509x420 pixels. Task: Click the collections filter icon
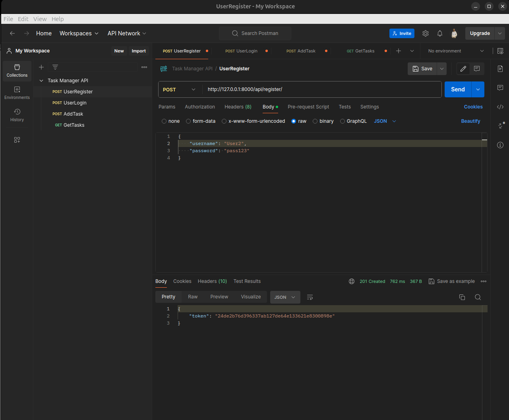point(55,67)
